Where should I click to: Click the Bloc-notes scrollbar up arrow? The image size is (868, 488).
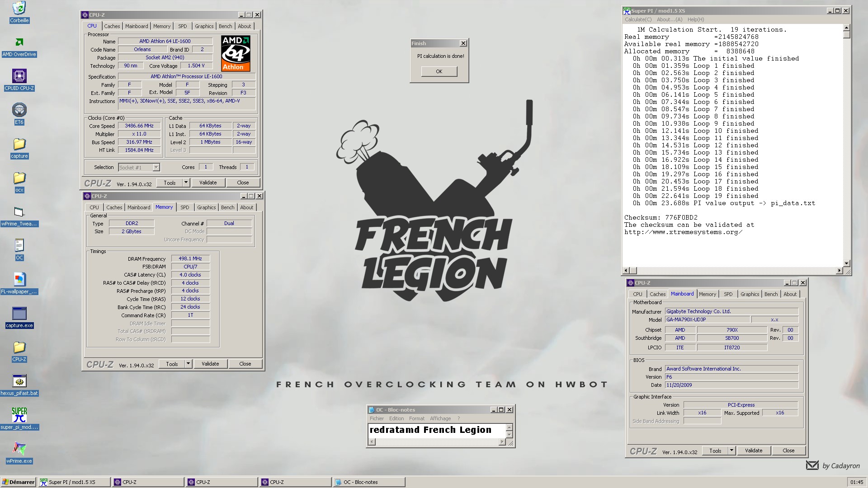pos(509,427)
